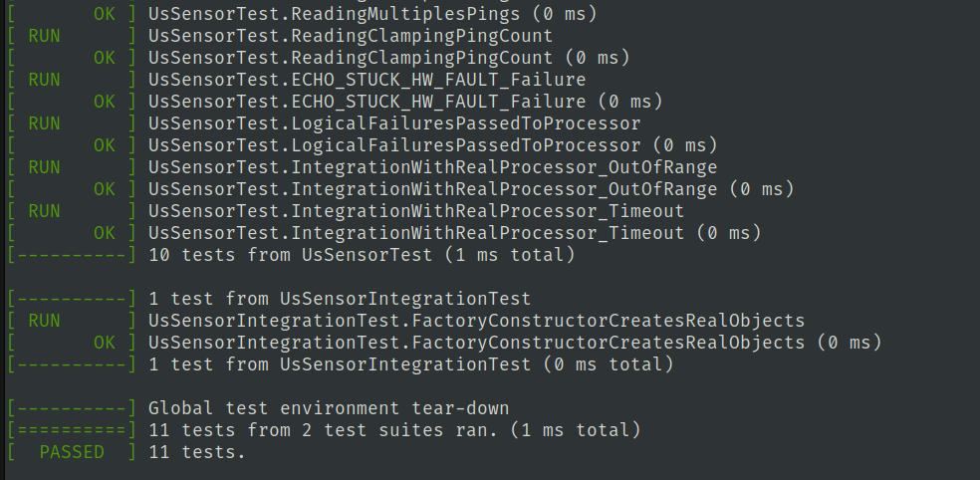Click "10 tests from UsSensorTest (1 ms total)"

[x=362, y=255]
